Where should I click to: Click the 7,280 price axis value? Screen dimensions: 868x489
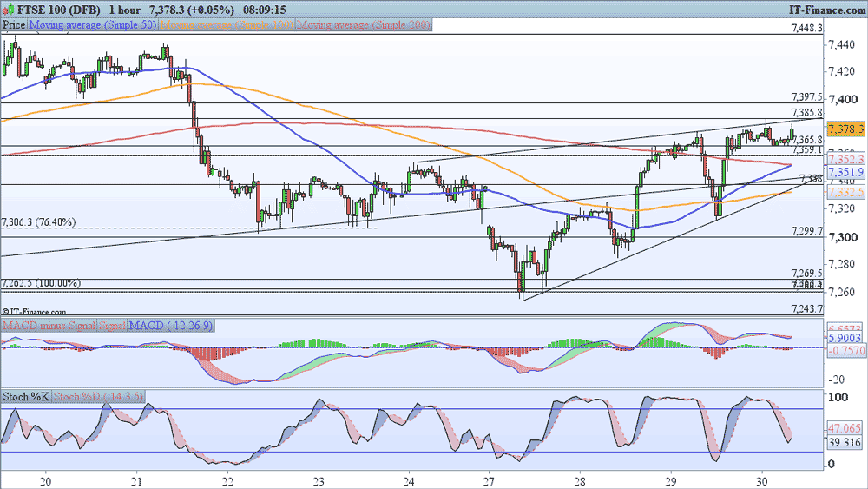pos(841,264)
